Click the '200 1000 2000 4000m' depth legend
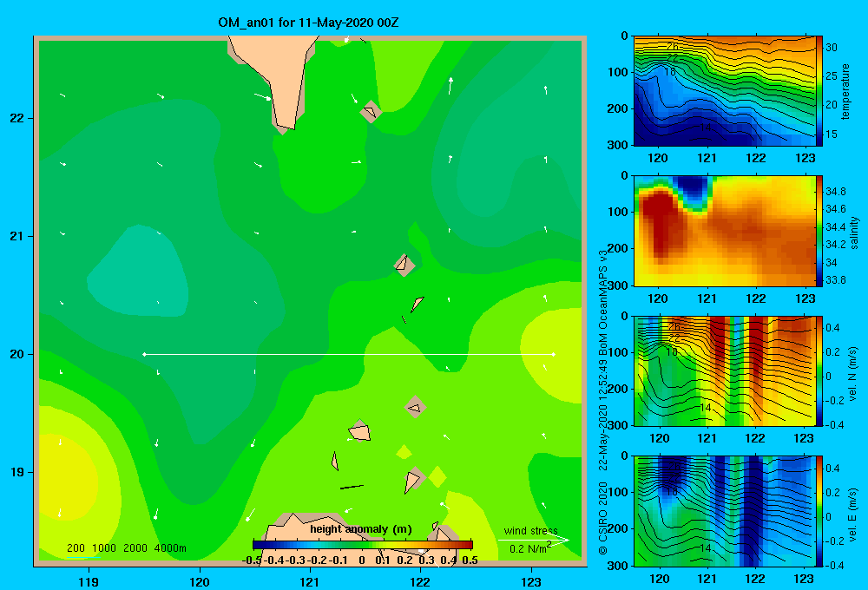Image resolution: width=868 pixels, height=590 pixels. [x=126, y=548]
